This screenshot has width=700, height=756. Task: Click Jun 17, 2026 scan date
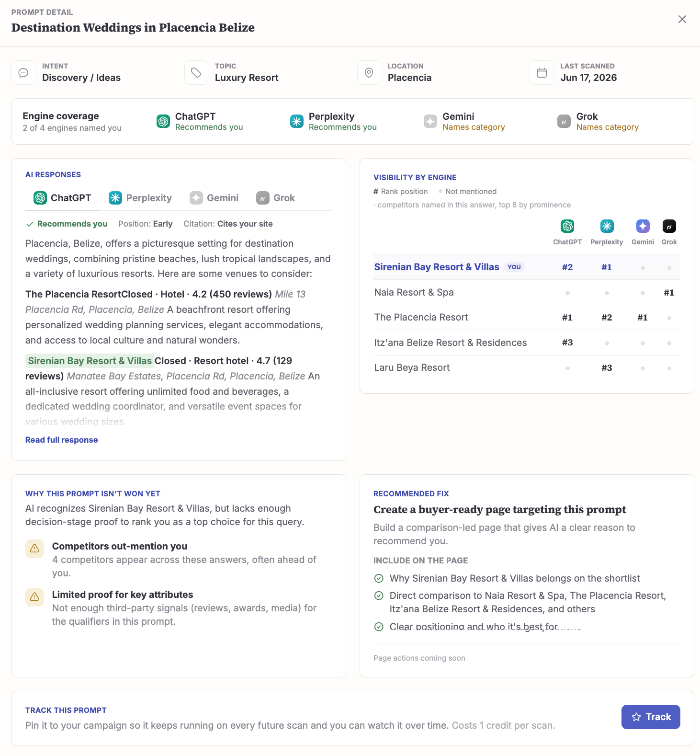[588, 78]
